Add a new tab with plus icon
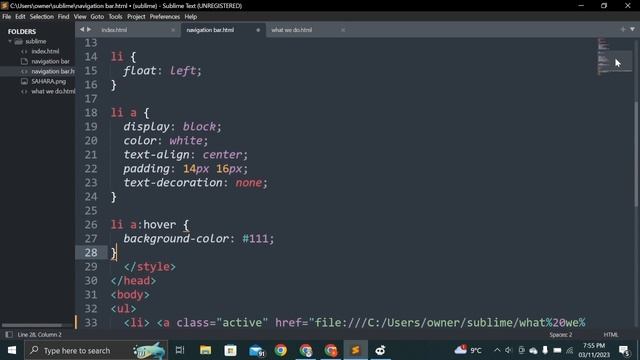Viewport: 640px width, 360px height. (x=622, y=29)
